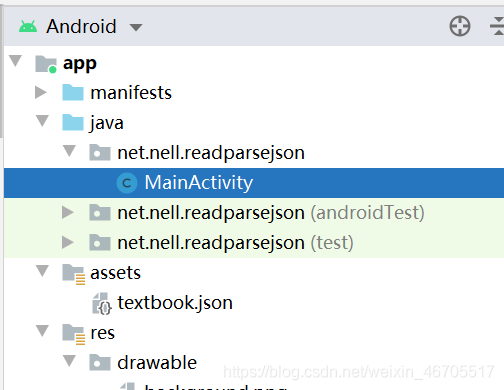
Task: Click the collapse all icon
Action: pyautogui.click(x=498, y=26)
